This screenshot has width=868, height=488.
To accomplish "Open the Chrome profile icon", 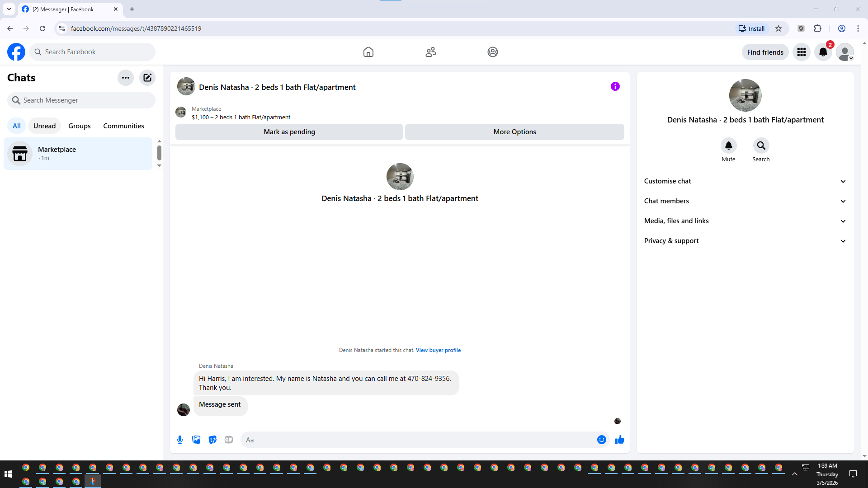I will click(842, 28).
